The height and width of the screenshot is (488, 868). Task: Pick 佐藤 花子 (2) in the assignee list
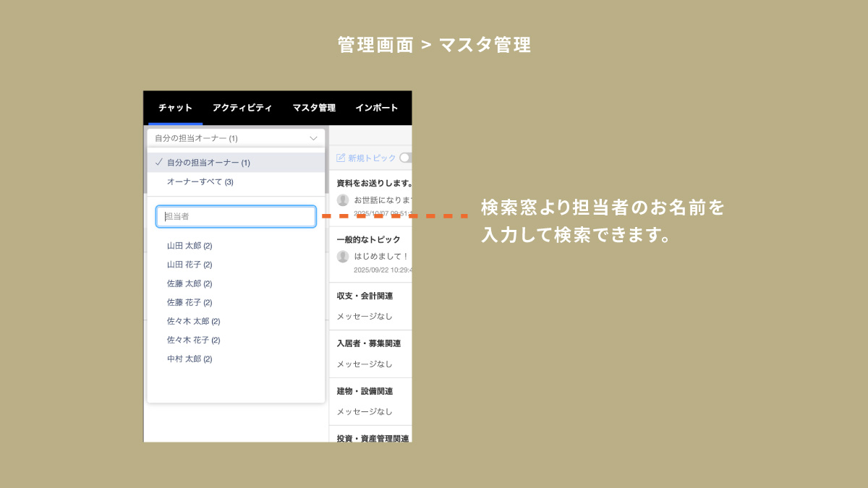190,302
